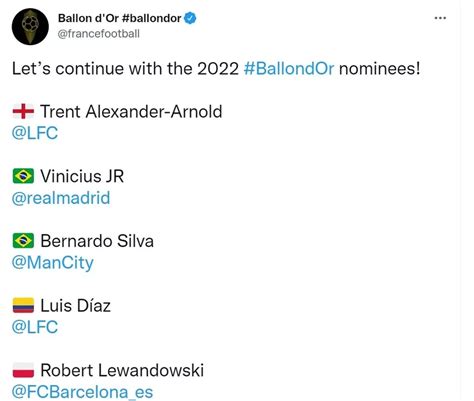Open the Ballon d'Or profile avatar
This screenshot has width=474, height=401.
30,27
